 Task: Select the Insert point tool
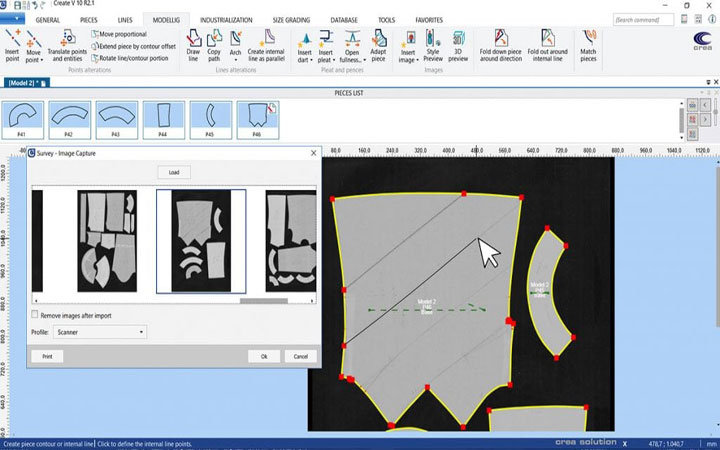(x=12, y=46)
